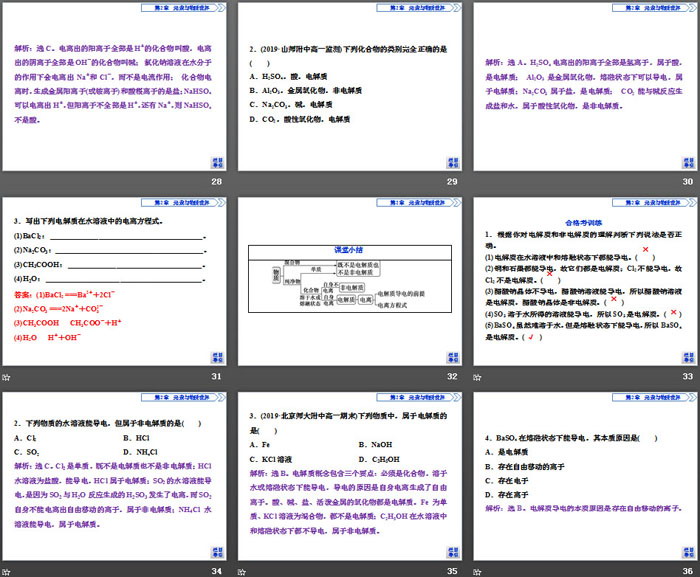Click option C SO2 in slide 34

27,452
